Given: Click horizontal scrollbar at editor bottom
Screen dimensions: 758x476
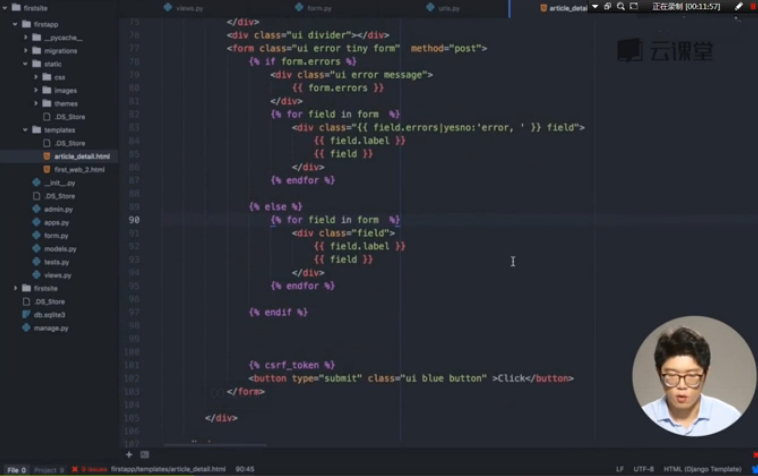Looking at the screenshot, I should point(215,445).
